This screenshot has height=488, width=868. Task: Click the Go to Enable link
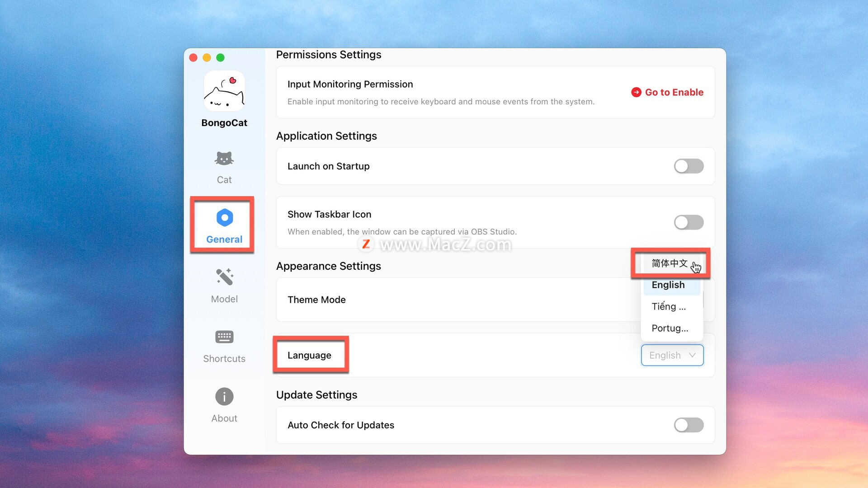click(674, 92)
